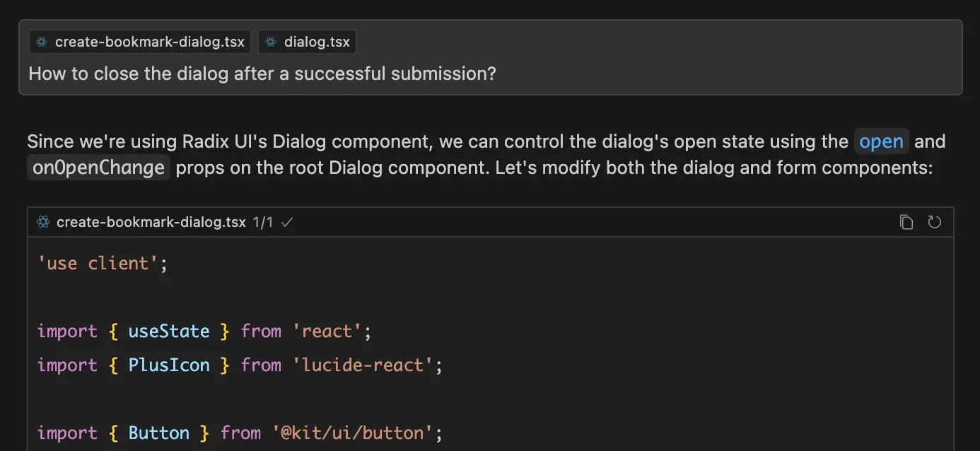Click the onOpenChange inline code
Viewport: 980px width, 451px height.
(x=99, y=168)
